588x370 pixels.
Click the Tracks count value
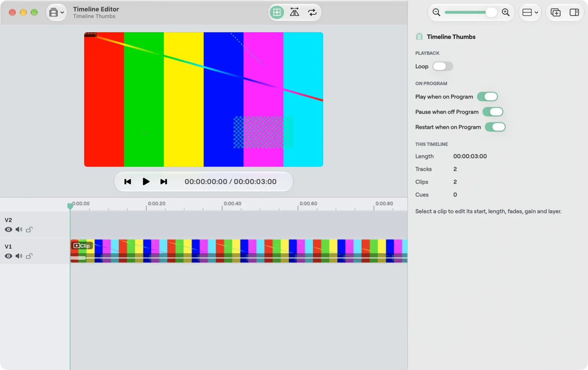point(455,169)
